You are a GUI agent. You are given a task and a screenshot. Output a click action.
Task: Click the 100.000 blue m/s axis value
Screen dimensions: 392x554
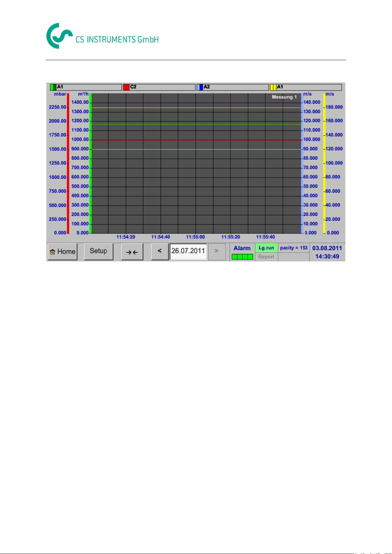(x=312, y=139)
